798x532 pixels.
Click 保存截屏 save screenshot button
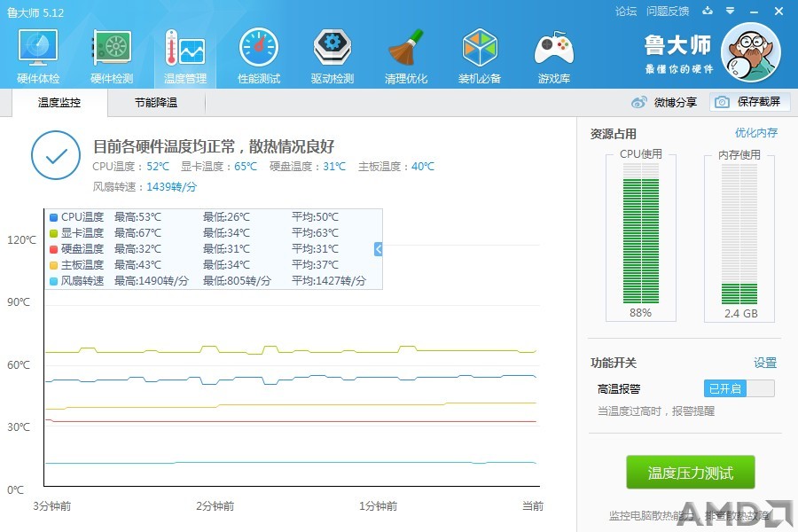[x=750, y=102]
